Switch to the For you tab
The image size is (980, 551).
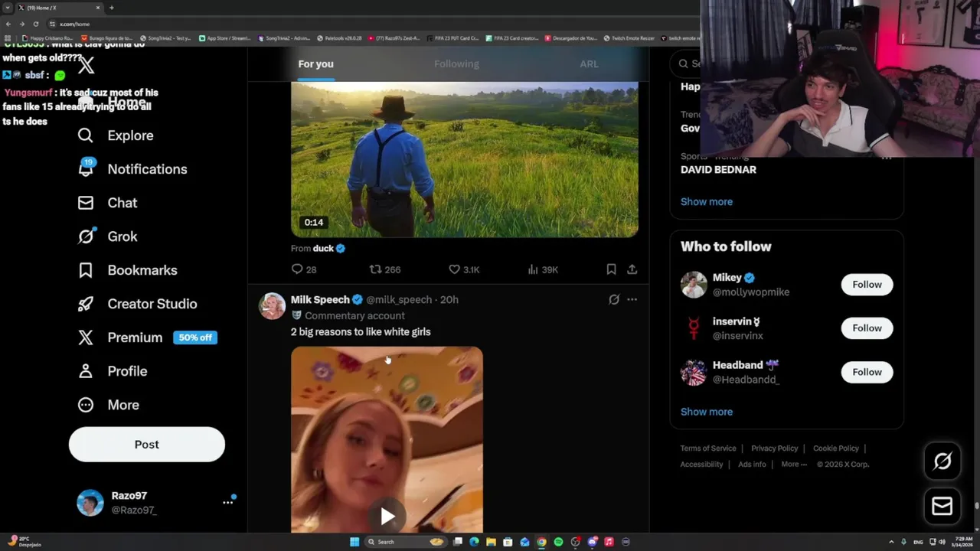coord(315,64)
